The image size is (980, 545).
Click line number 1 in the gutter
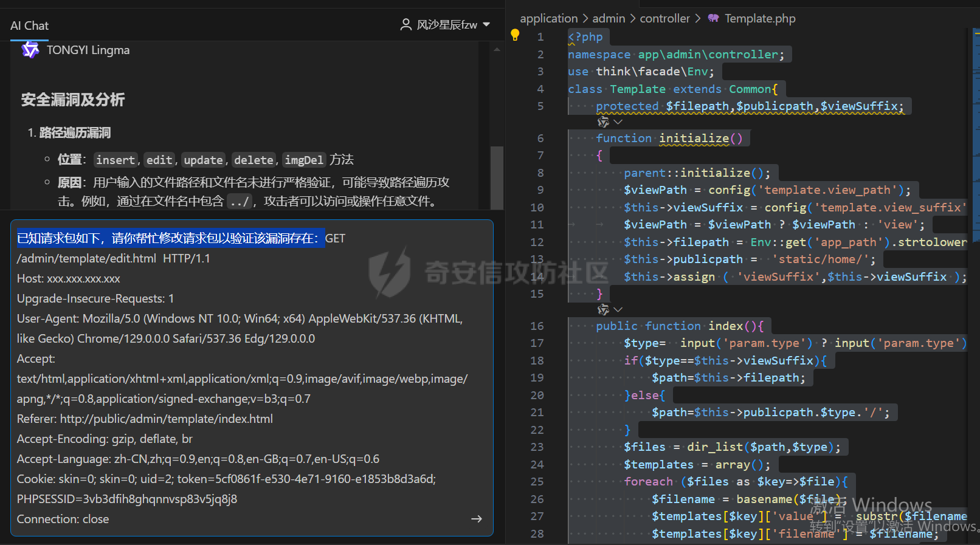pyautogui.click(x=540, y=37)
